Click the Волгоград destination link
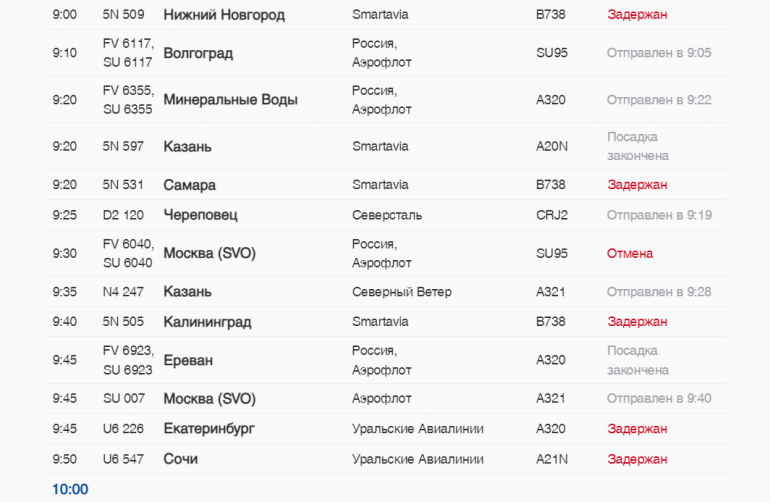The height and width of the screenshot is (502, 770). coord(198,53)
